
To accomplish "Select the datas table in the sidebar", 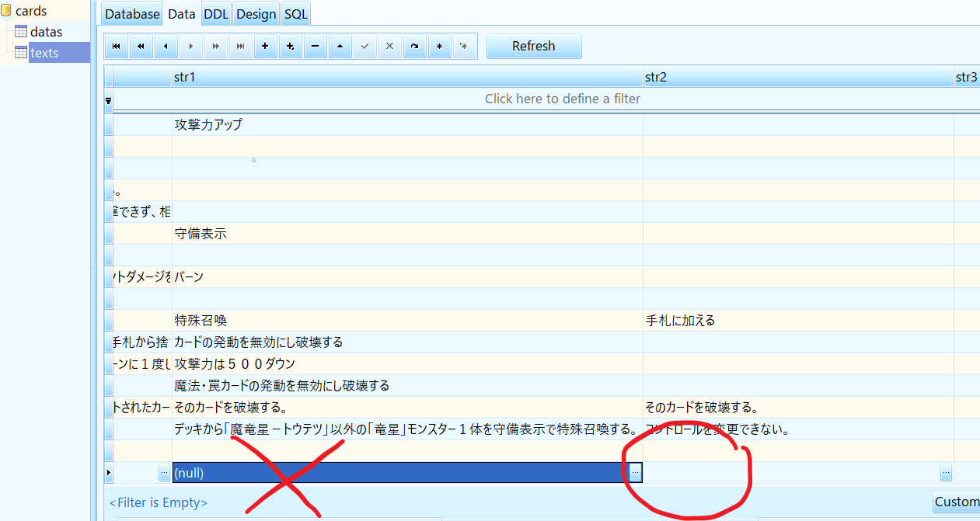I will [x=45, y=31].
